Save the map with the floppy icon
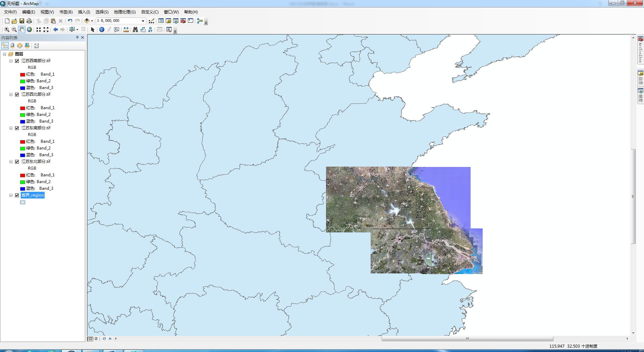Image resolution: width=644 pixels, height=352 pixels. pos(22,21)
